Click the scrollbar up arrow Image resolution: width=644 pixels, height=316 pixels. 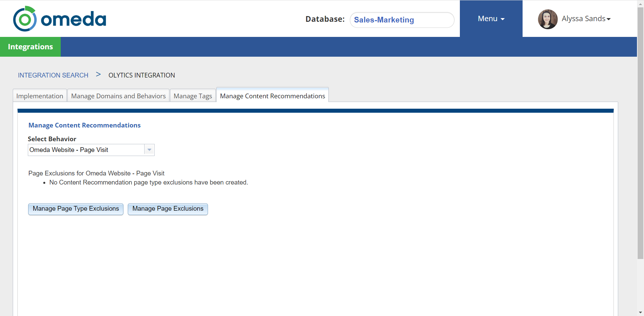tap(640, 3)
